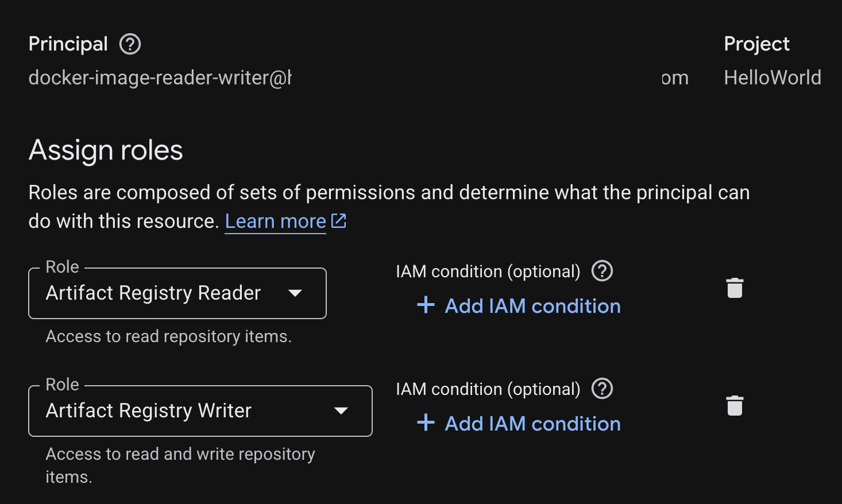Open the Artifact Registry Reader role dropdown
Screen dimensions: 842x504
point(177,293)
